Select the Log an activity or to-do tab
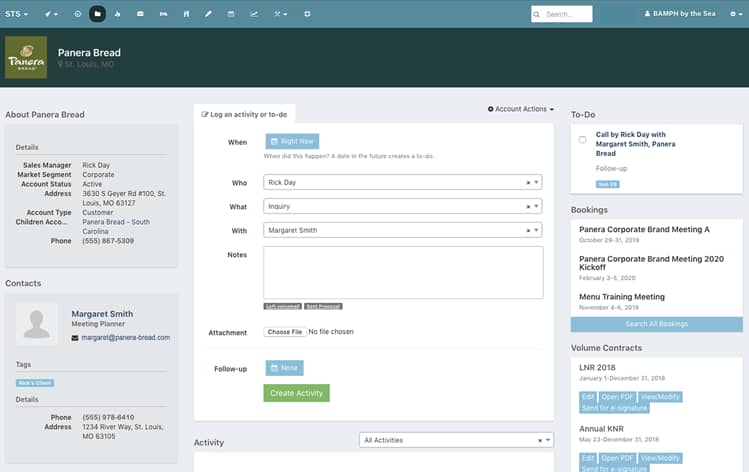749x472 pixels. click(x=245, y=115)
